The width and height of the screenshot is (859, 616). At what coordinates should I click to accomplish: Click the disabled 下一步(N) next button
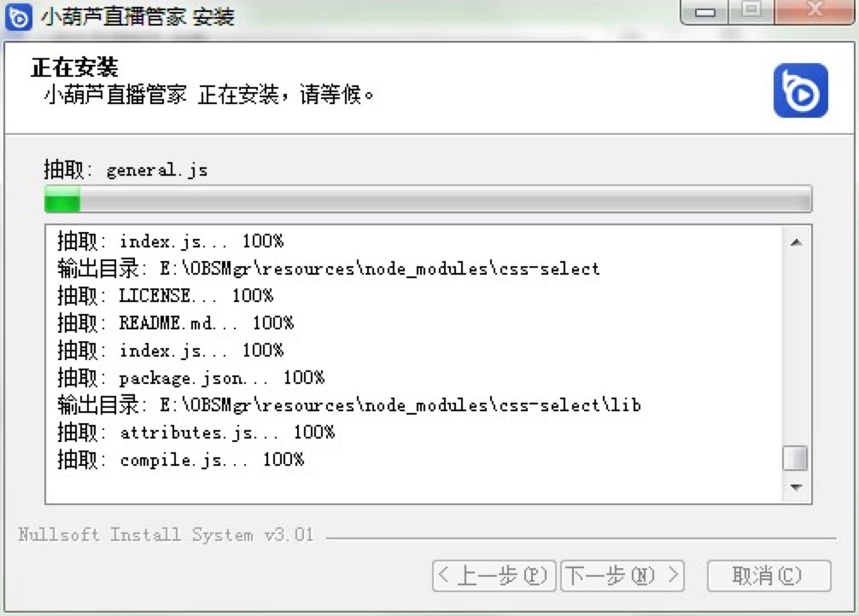point(622,576)
